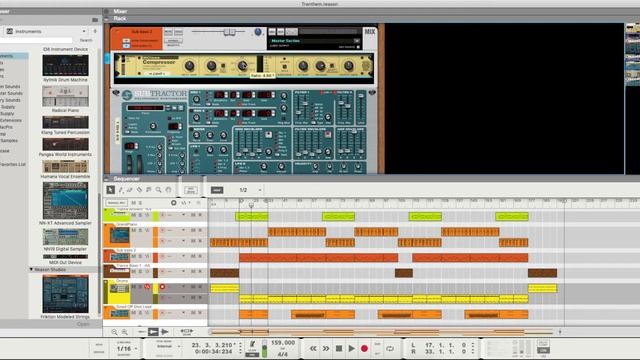Image resolution: width=640 pixels, height=360 pixels.
Task: Select Radical Piano device thumbnail
Action: point(65,96)
